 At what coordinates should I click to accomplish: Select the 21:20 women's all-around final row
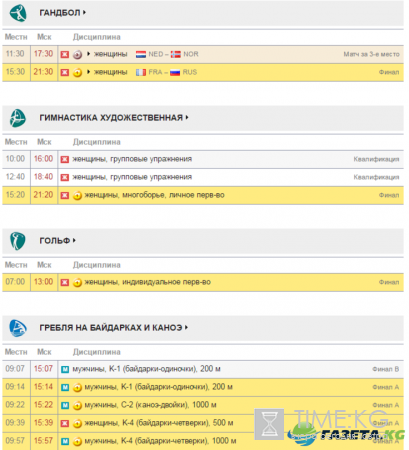pyautogui.click(x=203, y=195)
